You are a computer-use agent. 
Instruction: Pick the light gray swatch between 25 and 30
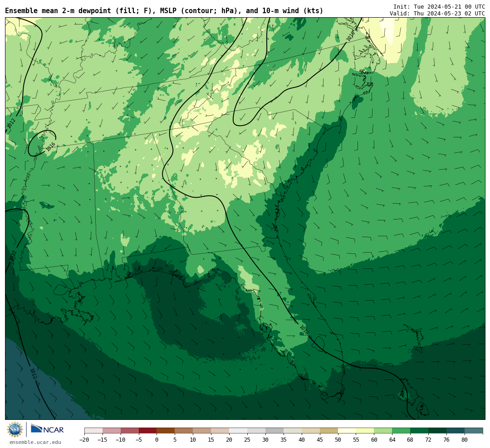(x=256, y=431)
